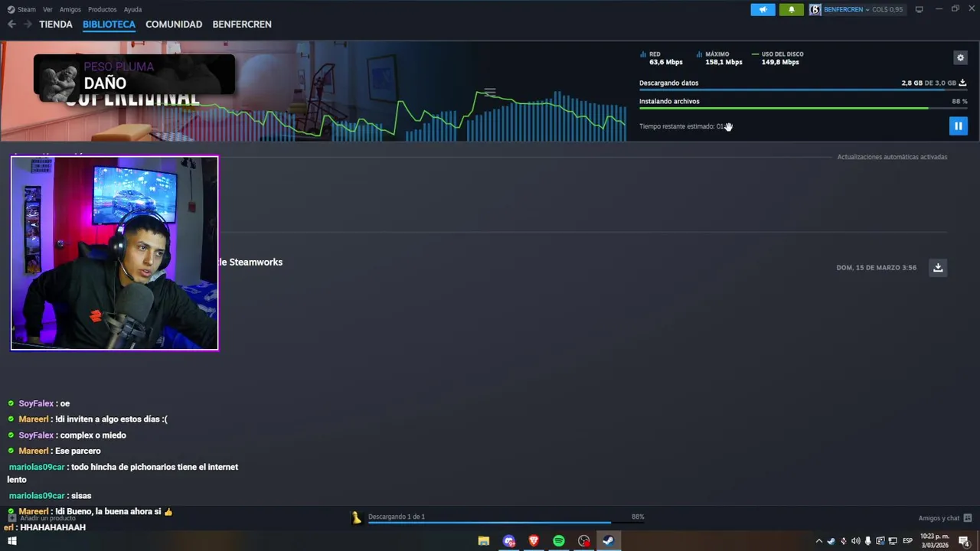Click the microphone tray icon
The width and height of the screenshot is (980, 551).
pos(867,541)
